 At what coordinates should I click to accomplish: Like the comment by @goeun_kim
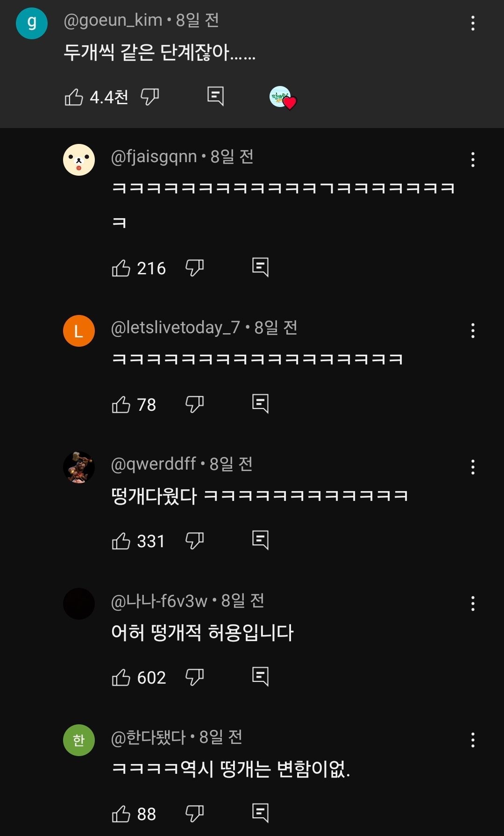pyautogui.click(x=74, y=97)
